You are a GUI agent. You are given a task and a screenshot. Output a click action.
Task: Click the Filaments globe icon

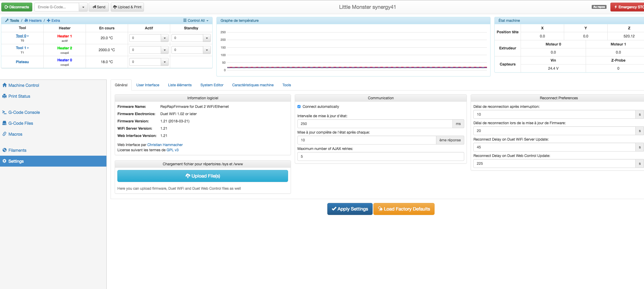click(4, 150)
